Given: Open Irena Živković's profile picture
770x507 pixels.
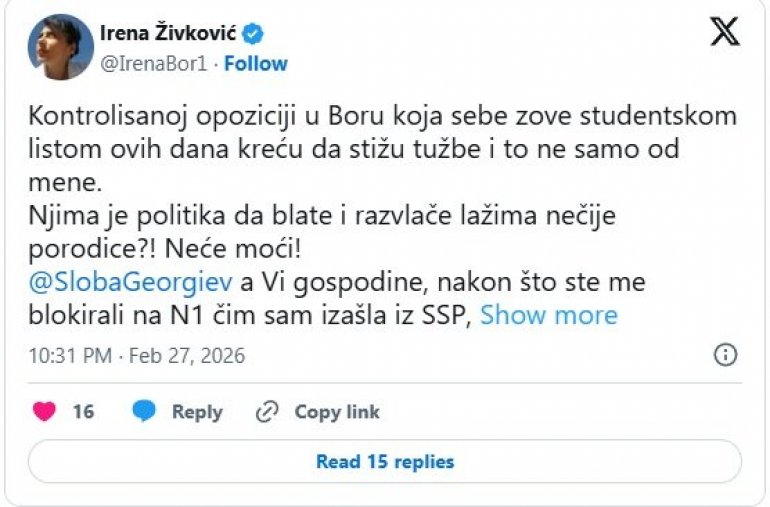Looking at the screenshot, I should pyautogui.click(x=61, y=47).
